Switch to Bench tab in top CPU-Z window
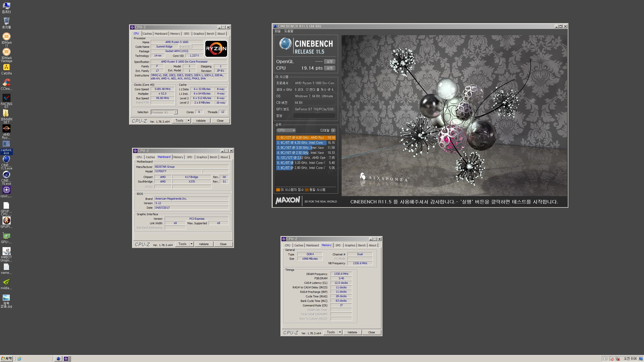The height and width of the screenshot is (362, 644). pos(211,34)
